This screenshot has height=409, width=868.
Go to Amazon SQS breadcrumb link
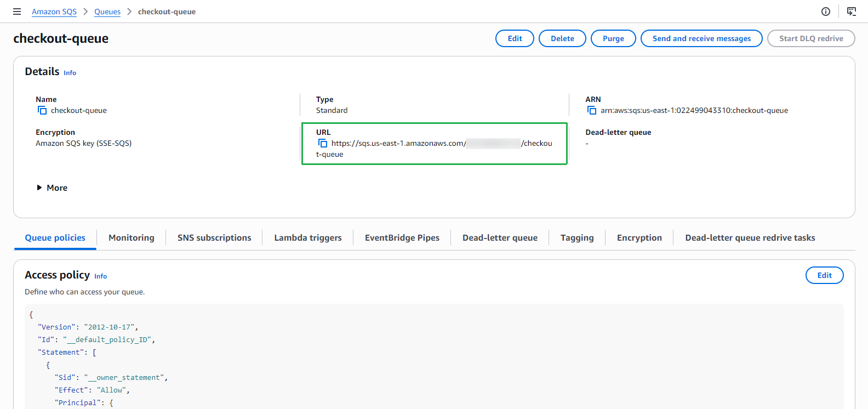coord(54,12)
